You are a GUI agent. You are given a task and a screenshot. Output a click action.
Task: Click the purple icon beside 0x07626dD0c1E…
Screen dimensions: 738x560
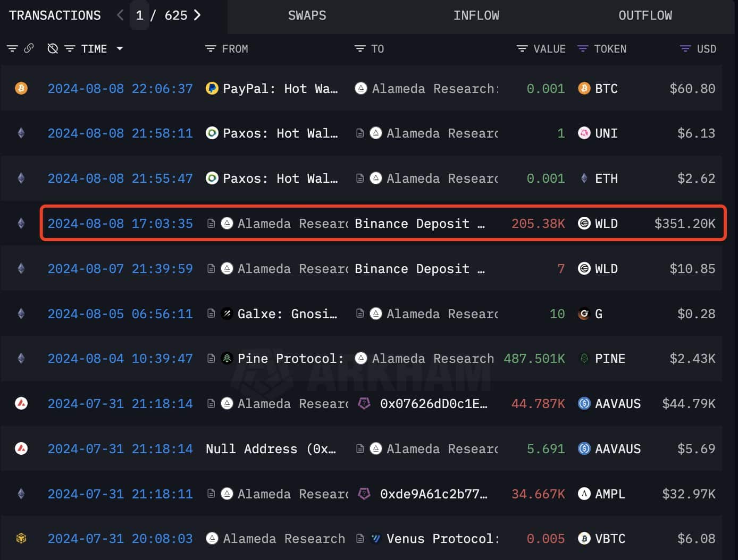[x=364, y=403]
